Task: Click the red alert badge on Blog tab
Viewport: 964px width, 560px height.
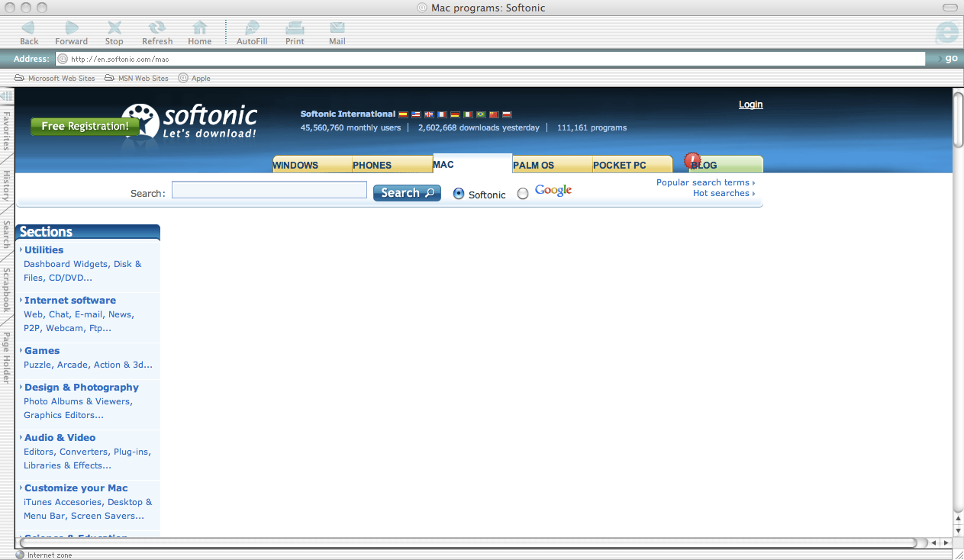Action: tap(692, 160)
